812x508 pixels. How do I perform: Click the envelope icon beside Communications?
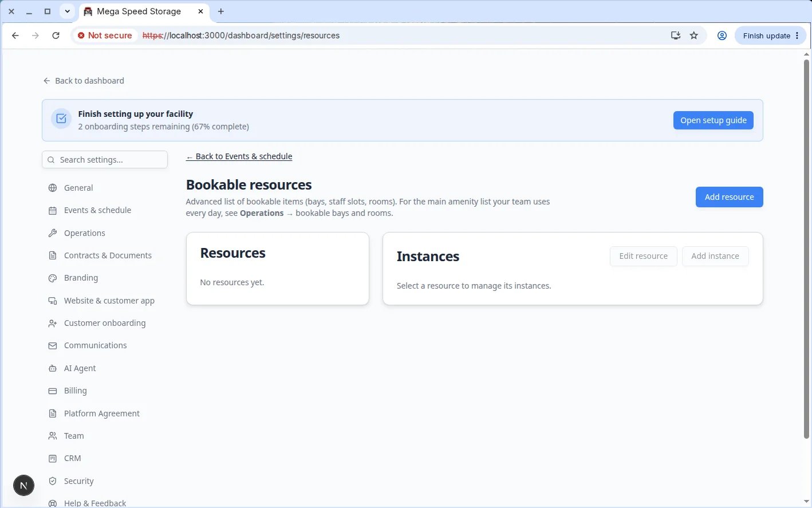point(53,345)
